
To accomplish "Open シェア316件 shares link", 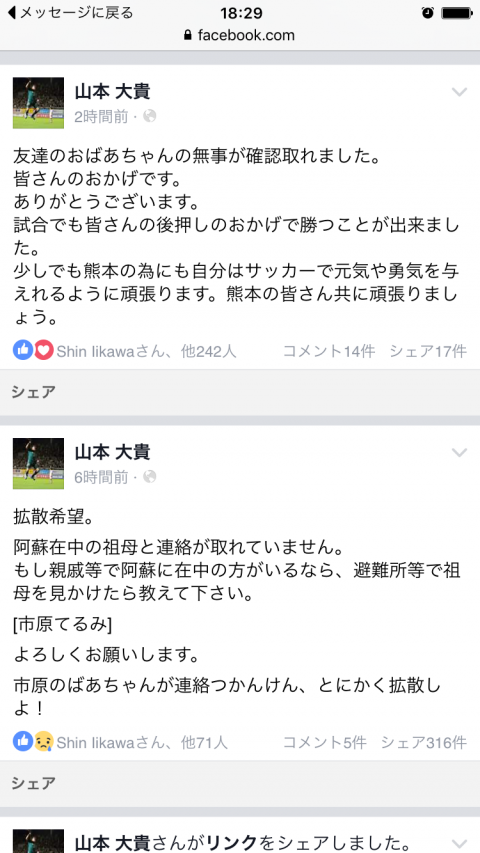I will [423, 742].
